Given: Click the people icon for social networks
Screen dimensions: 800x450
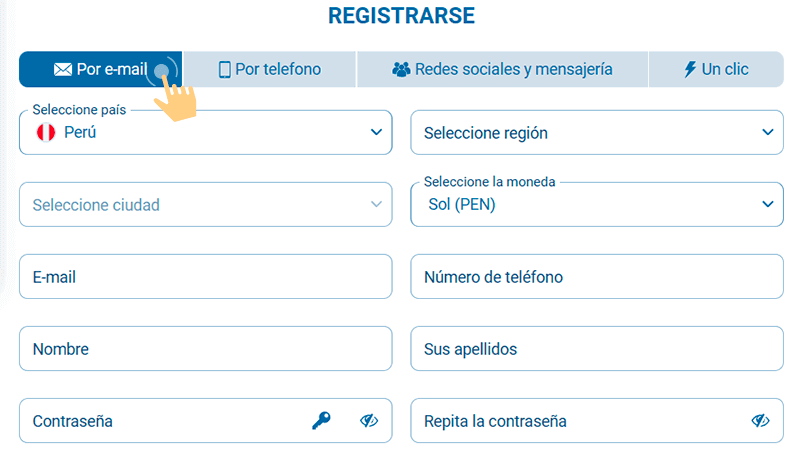Looking at the screenshot, I should (401, 70).
